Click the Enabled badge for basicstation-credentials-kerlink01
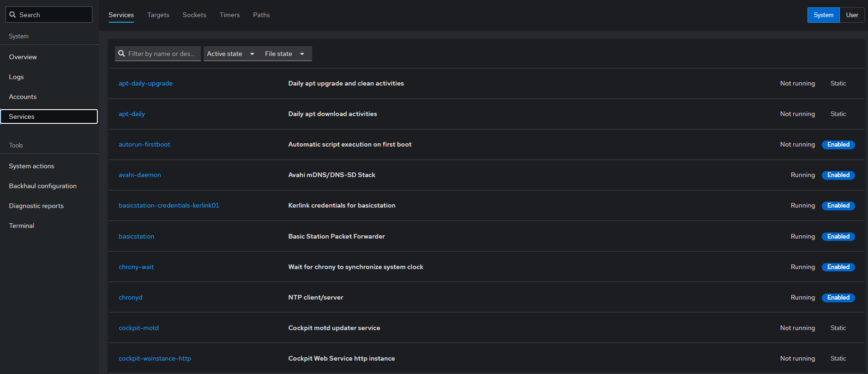Screen dimensions: 868x374 [838, 206]
